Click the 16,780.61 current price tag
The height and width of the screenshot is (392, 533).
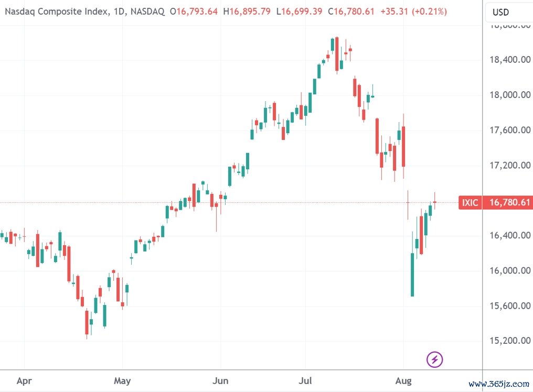(x=509, y=202)
